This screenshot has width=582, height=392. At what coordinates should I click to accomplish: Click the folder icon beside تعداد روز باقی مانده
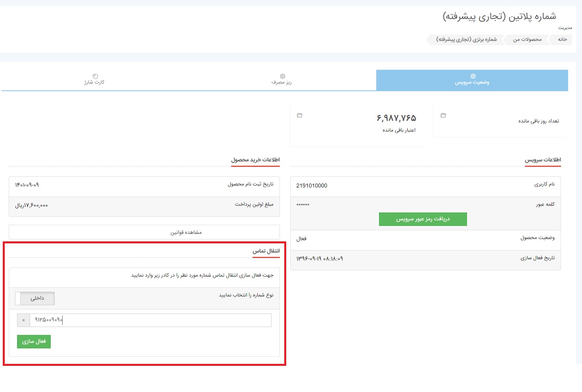pyautogui.click(x=443, y=116)
